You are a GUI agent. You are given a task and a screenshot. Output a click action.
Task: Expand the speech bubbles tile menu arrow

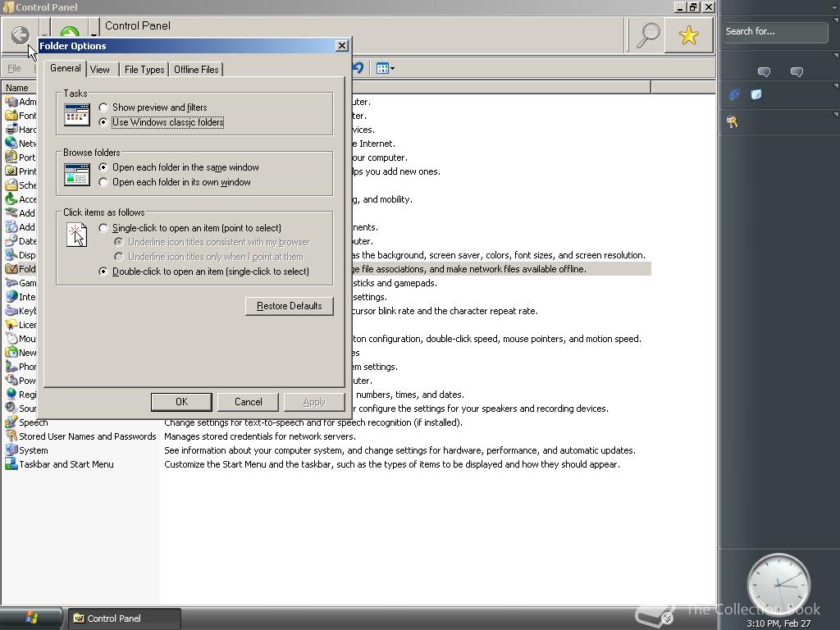pyautogui.click(x=835, y=55)
